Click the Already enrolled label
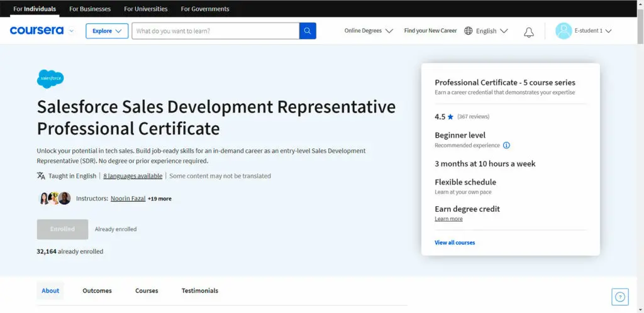 (x=116, y=229)
